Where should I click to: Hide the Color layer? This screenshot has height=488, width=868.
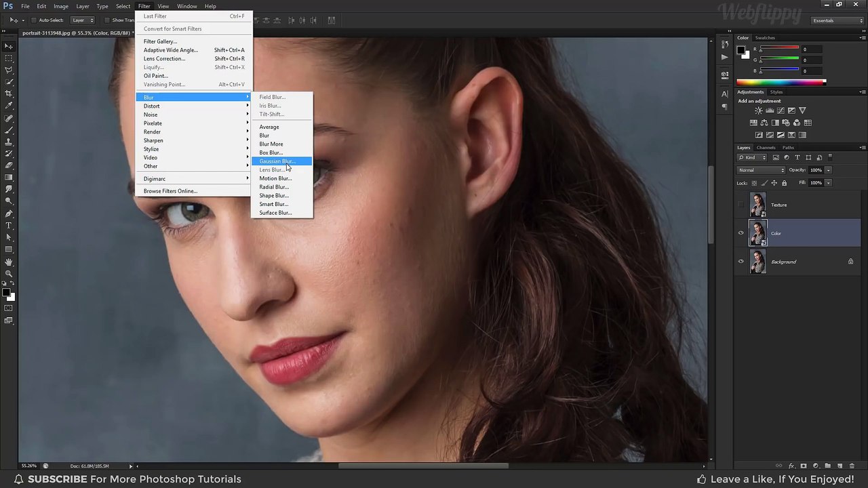coord(741,233)
